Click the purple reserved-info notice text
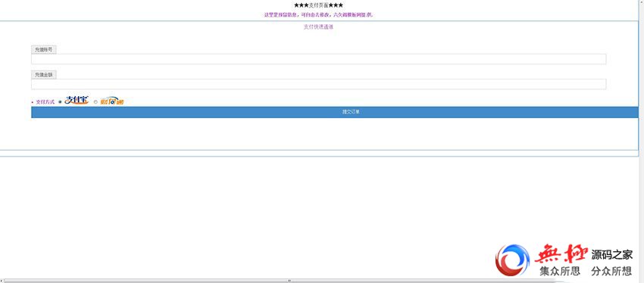The width and height of the screenshot is (644, 283). click(319, 14)
